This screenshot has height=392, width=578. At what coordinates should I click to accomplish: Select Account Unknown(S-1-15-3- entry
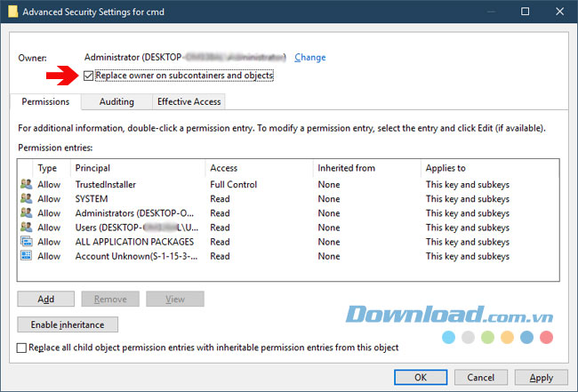coord(136,256)
